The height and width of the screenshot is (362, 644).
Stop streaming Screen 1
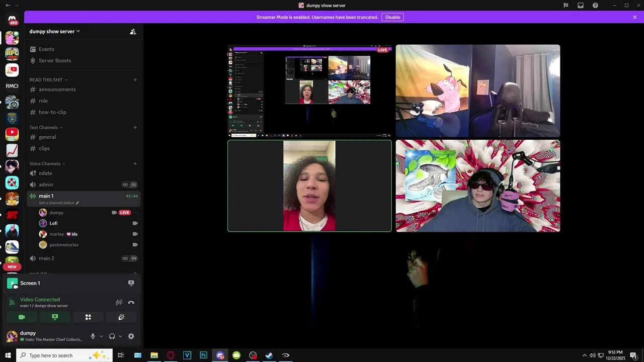(131, 283)
